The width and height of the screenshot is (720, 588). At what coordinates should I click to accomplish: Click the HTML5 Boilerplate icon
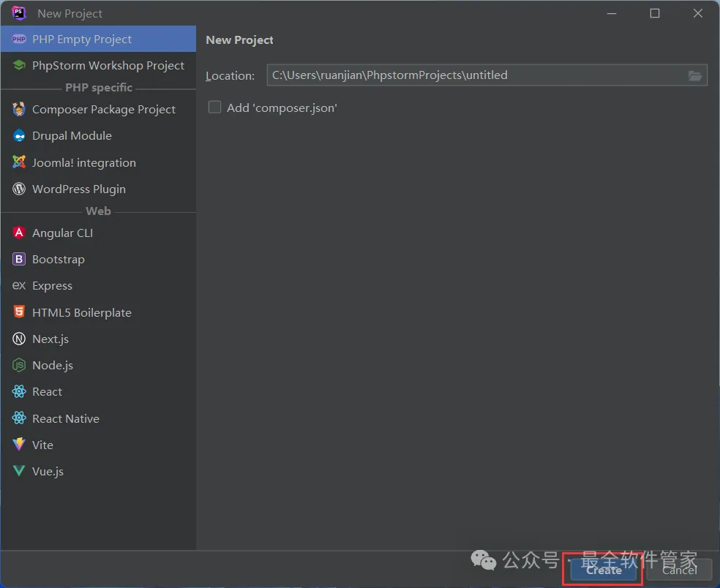(x=19, y=312)
